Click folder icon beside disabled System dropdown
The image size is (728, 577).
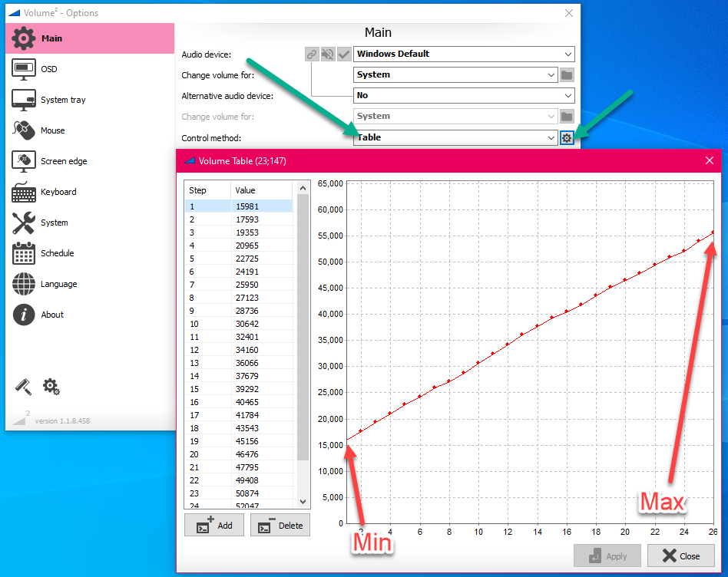tap(567, 117)
